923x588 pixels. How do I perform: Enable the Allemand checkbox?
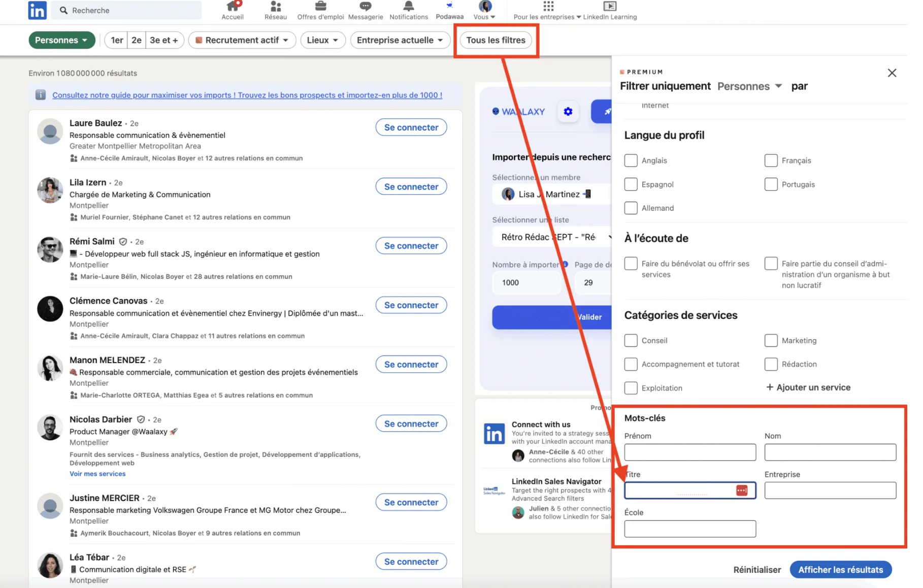631,208
